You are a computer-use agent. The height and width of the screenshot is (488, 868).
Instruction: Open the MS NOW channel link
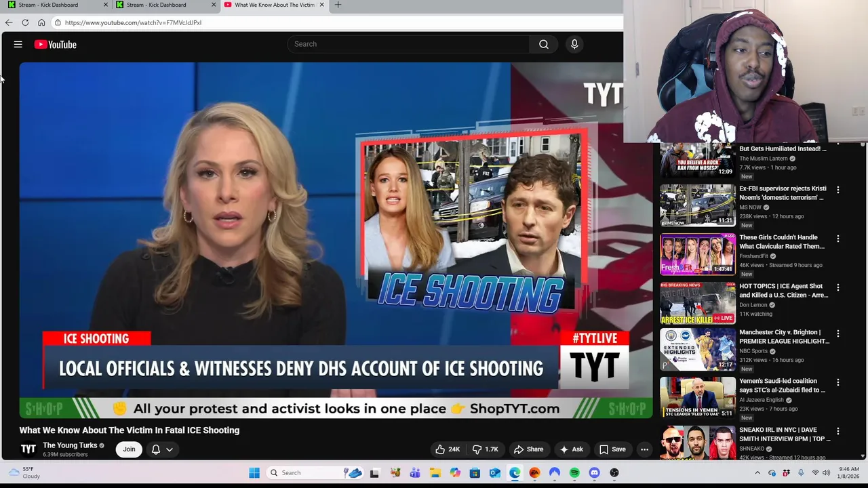pos(750,207)
